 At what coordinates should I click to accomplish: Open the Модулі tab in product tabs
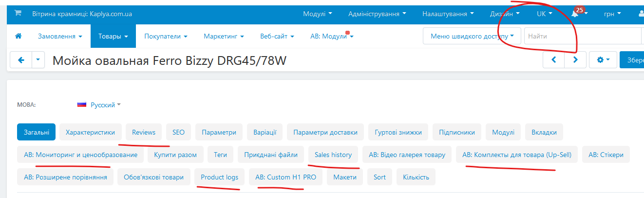(x=503, y=132)
